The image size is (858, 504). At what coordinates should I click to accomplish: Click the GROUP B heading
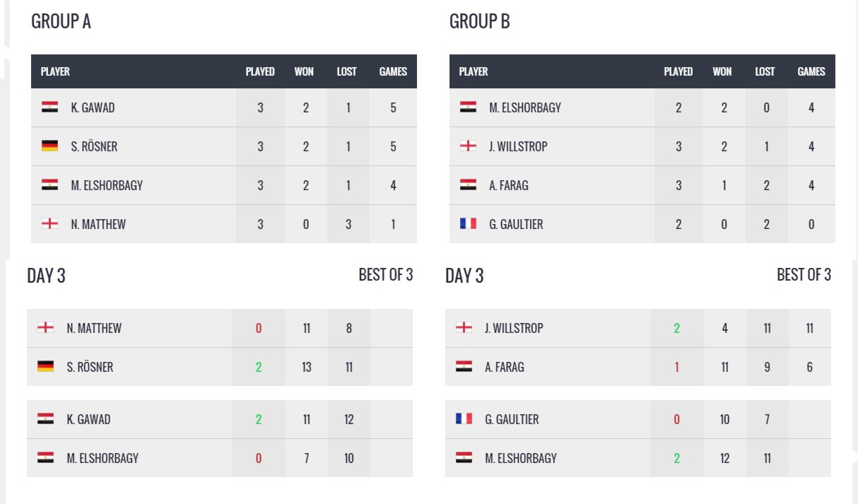pos(479,22)
